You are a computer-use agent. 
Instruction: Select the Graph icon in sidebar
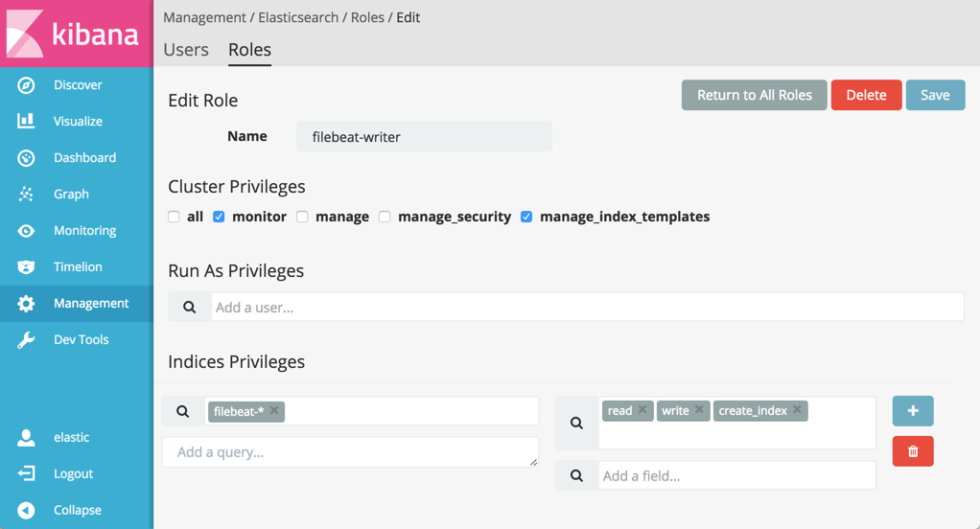click(x=26, y=195)
